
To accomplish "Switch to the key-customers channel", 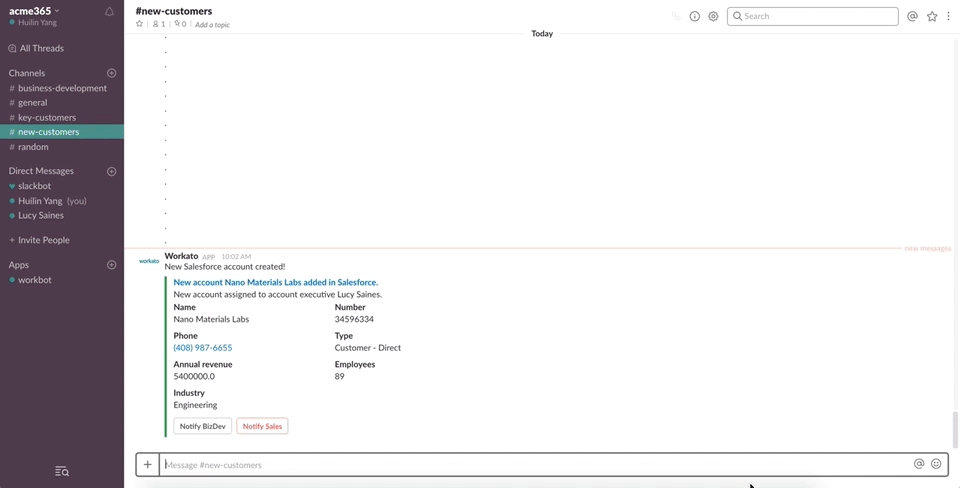I will point(47,117).
